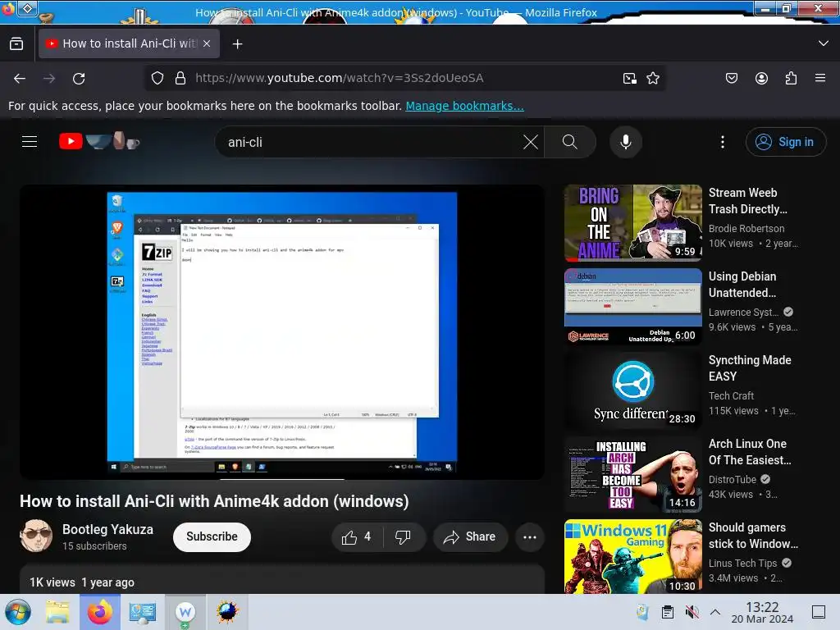Subscribe to Bootleg Yakuza
Image resolution: width=840 pixels, height=630 pixels.
(x=212, y=536)
